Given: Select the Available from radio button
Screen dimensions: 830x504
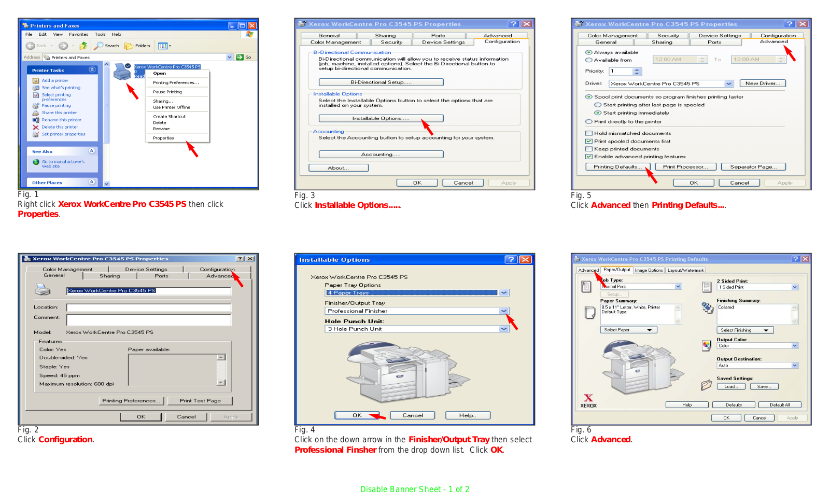Looking at the screenshot, I should [588, 60].
